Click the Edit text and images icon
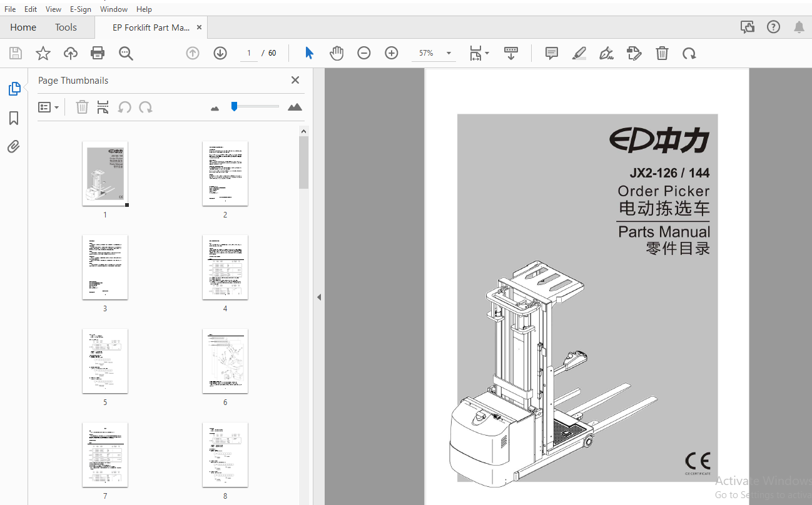The width and height of the screenshot is (812, 505). [x=634, y=54]
